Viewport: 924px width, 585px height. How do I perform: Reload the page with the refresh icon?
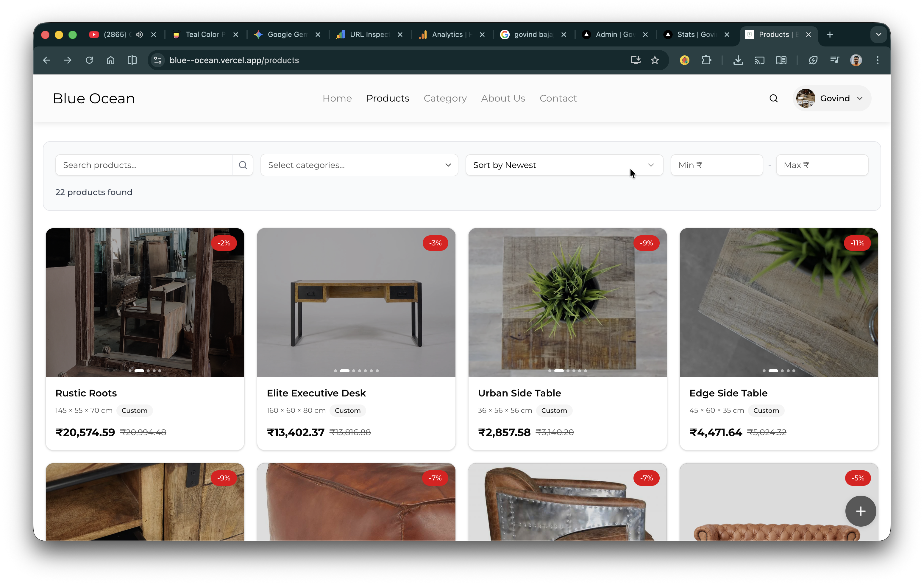[x=89, y=60]
